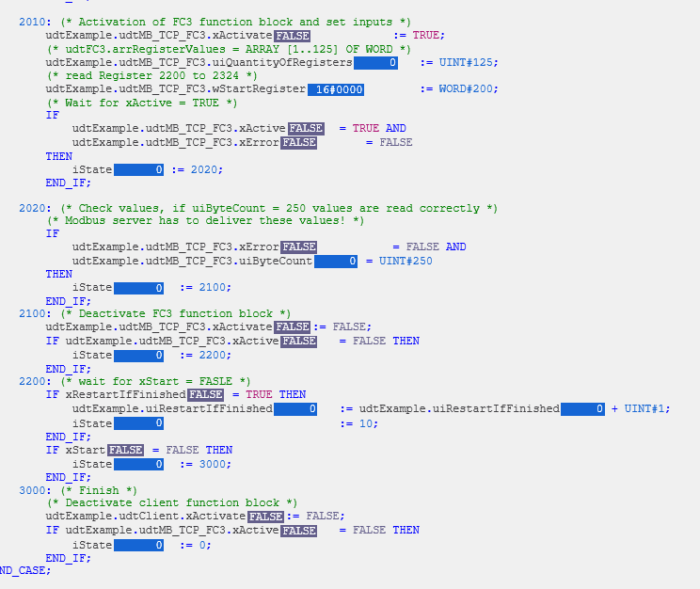Select the iState value before := 3000
Image resolution: width=700 pixels, height=589 pixels.
(138, 465)
